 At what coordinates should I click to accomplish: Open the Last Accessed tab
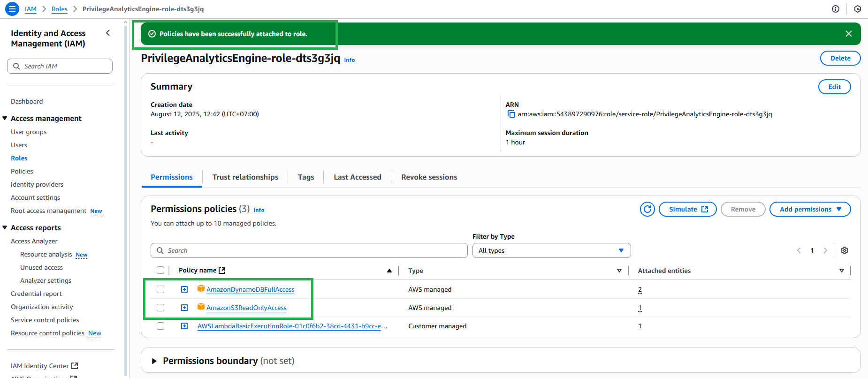(x=358, y=177)
